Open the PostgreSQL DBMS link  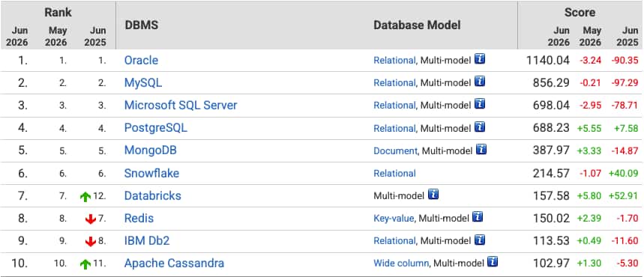156,128
